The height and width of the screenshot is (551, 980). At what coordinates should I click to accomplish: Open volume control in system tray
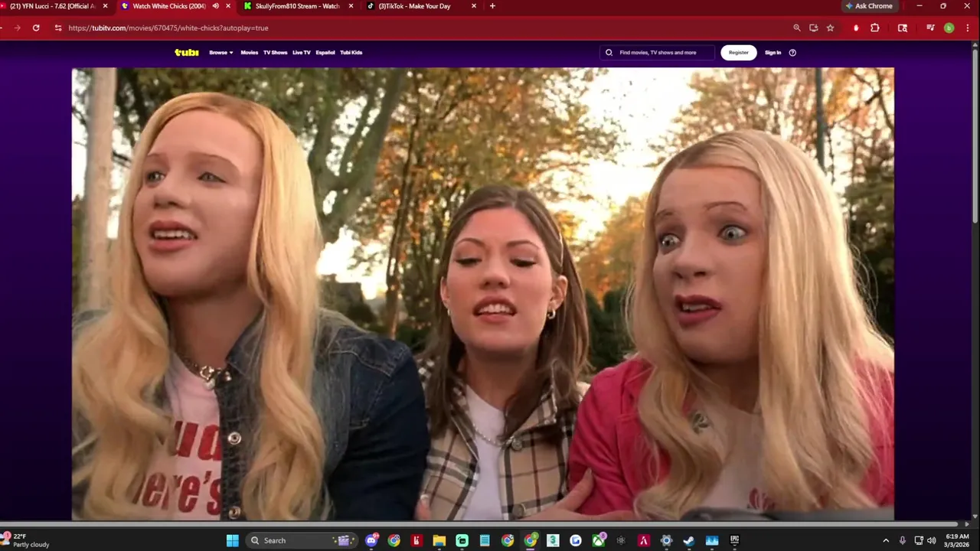(x=932, y=540)
